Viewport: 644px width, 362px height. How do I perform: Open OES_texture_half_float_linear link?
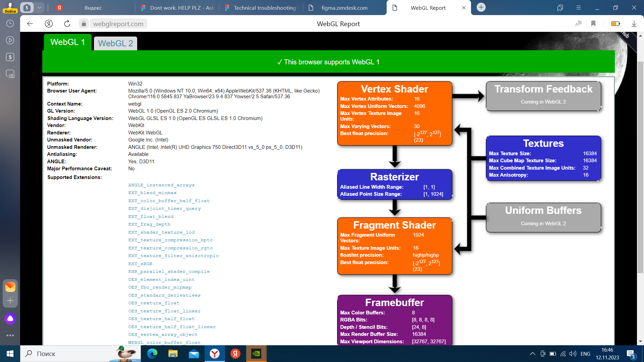pyautogui.click(x=172, y=327)
